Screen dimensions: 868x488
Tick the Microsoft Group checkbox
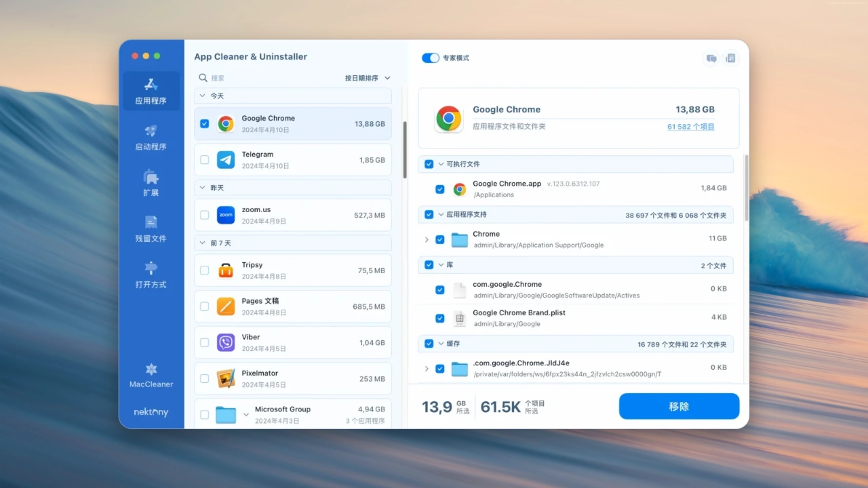coord(205,415)
